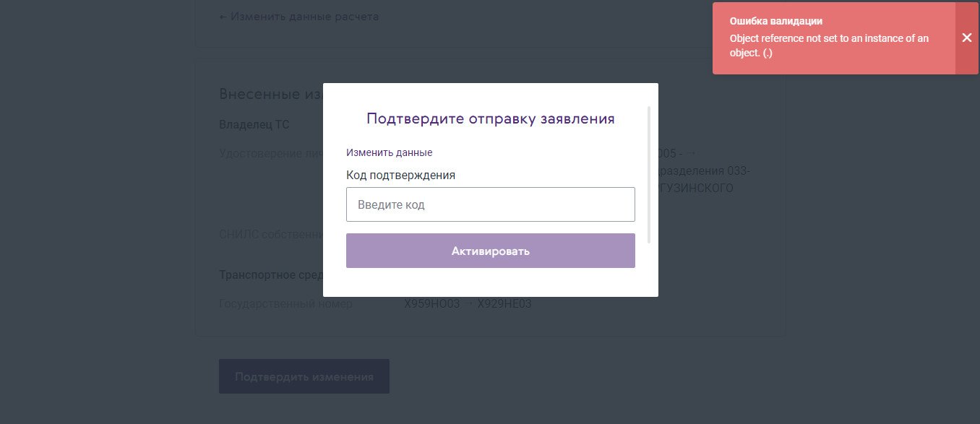Click the new plate number X929HE03
The width and height of the screenshot is (980, 424).
[x=504, y=304]
